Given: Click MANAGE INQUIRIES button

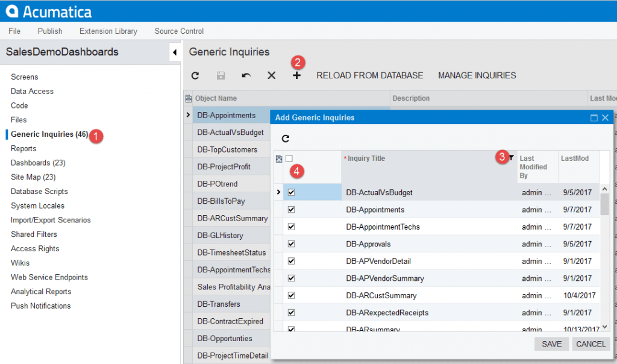Looking at the screenshot, I should (x=477, y=75).
